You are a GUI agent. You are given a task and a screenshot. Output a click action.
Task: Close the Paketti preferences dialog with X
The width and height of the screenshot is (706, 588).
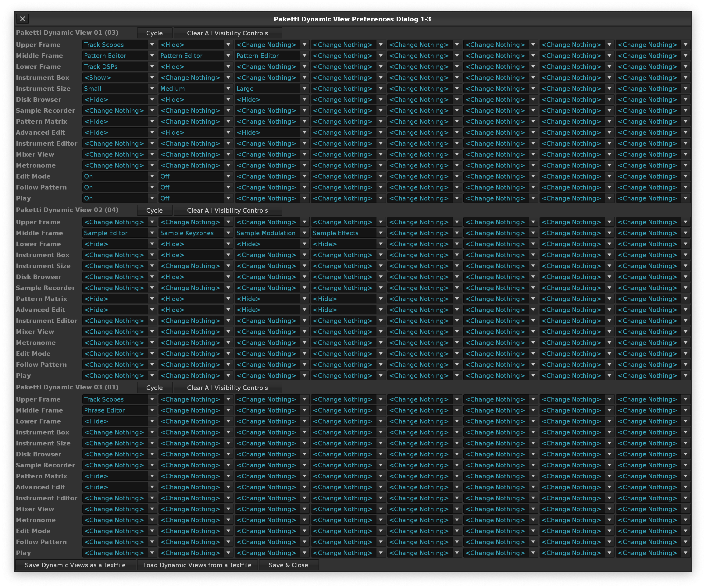pyautogui.click(x=23, y=19)
